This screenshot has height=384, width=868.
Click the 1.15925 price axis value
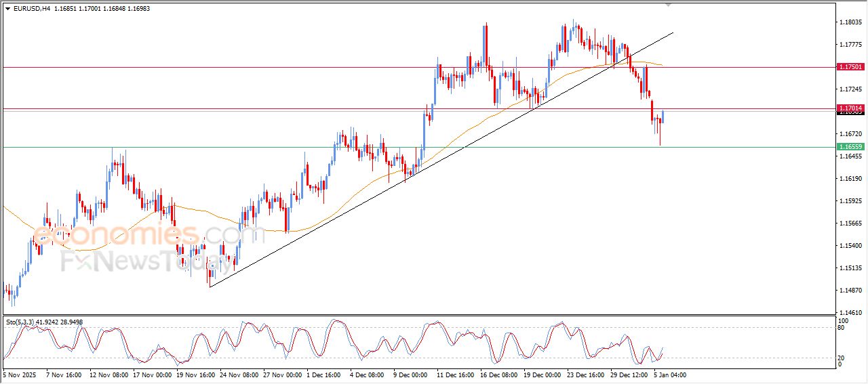851,201
